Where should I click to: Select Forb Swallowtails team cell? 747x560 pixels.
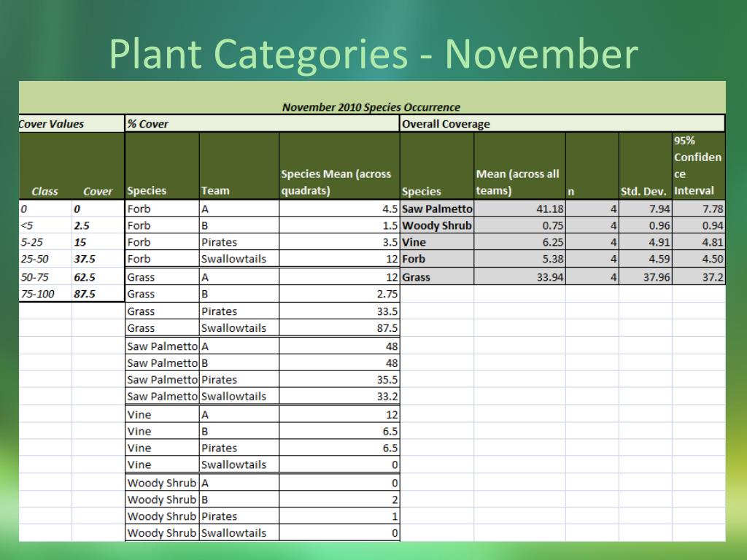[x=239, y=259]
